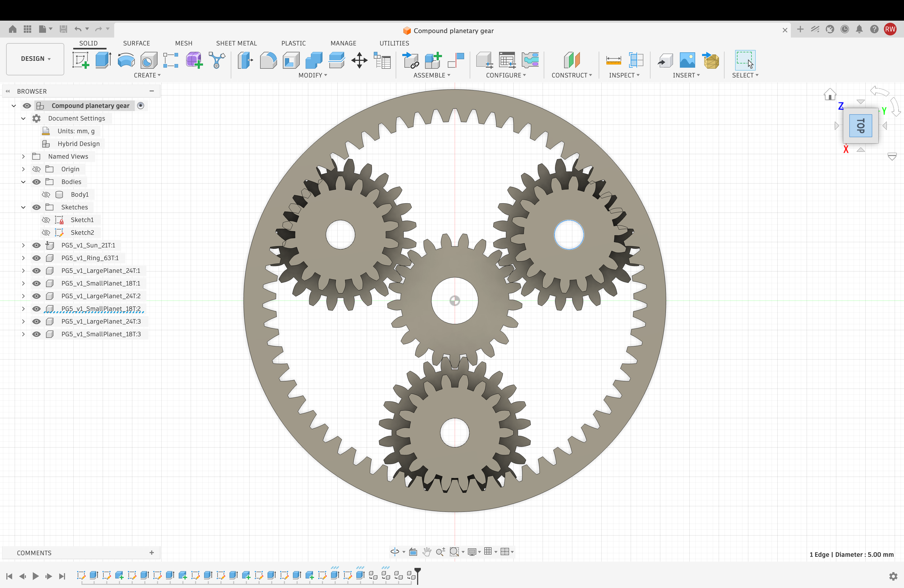The image size is (904, 588).
Task: Select the Combine tool icon
Action: 314,60
